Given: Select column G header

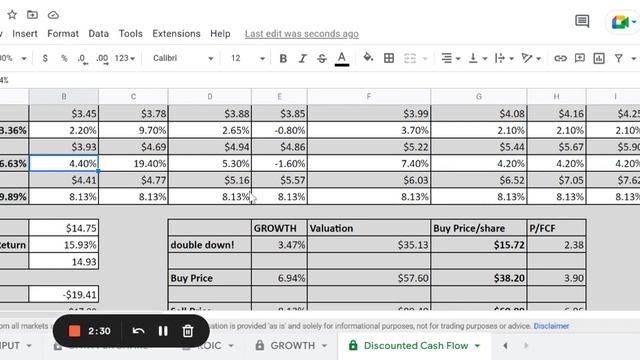Looking at the screenshot, I should tap(479, 97).
